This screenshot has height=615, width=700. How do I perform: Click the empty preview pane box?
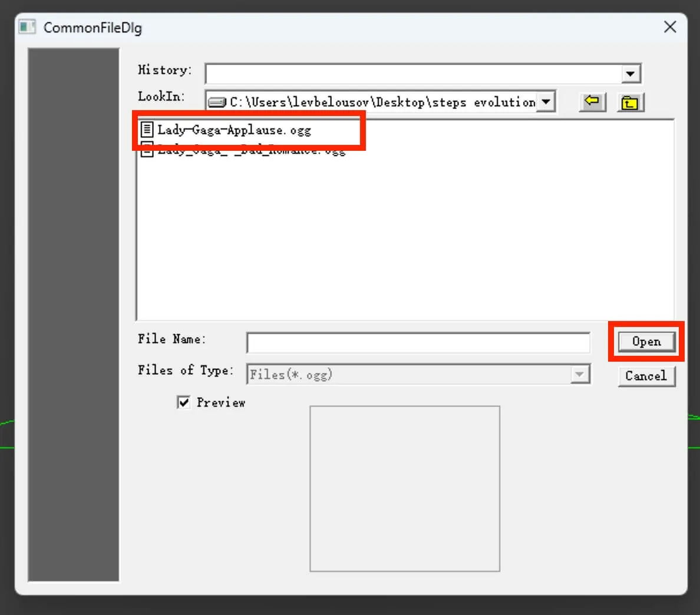tap(404, 488)
